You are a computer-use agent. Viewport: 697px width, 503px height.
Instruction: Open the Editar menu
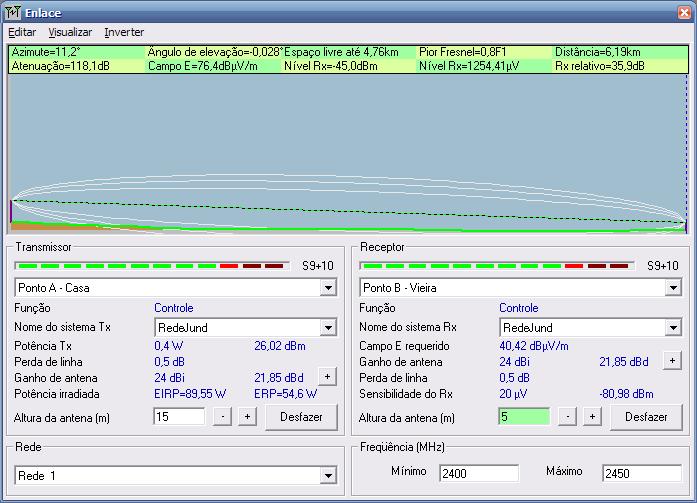(x=21, y=32)
